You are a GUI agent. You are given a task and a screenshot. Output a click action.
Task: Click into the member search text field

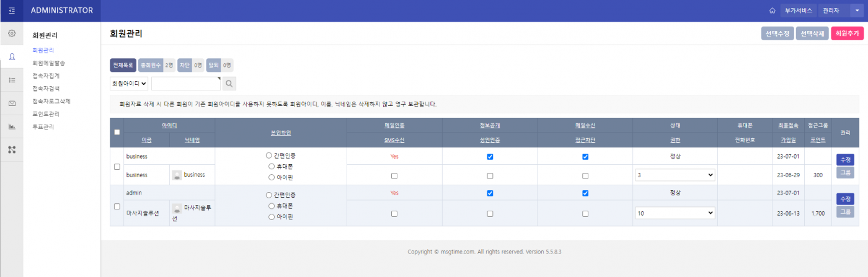click(x=185, y=83)
